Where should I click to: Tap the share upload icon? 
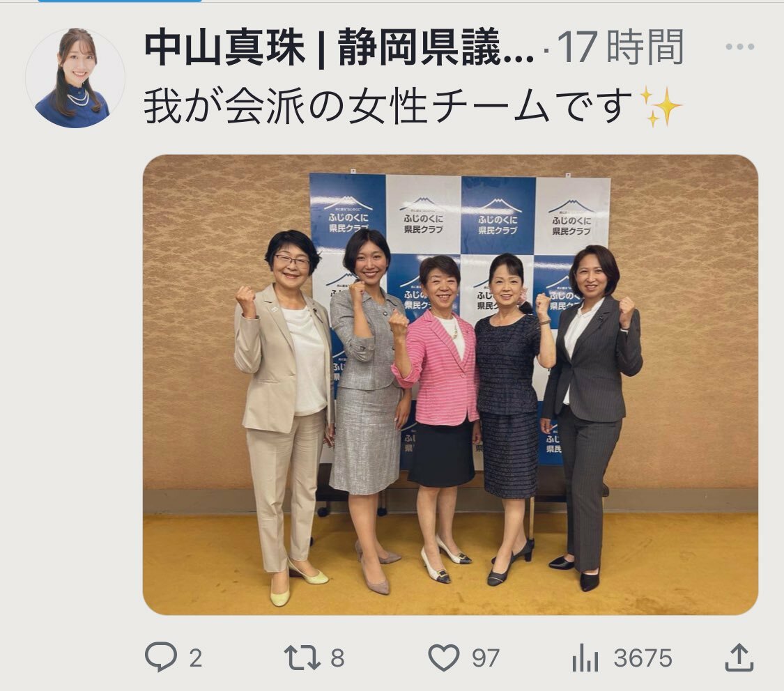tap(739, 657)
